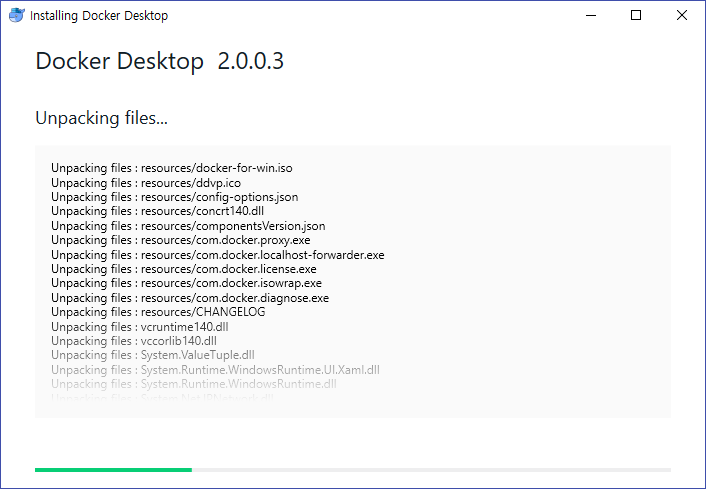Click the Docker Desktop 2.0.0.3 heading
The height and width of the screenshot is (489, 706).
coord(159,61)
